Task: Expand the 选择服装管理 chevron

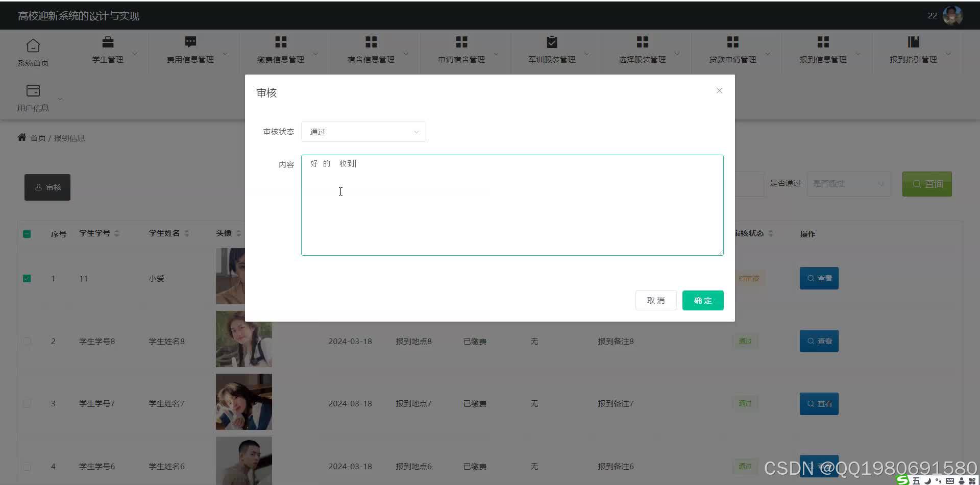Action: pyautogui.click(x=677, y=53)
